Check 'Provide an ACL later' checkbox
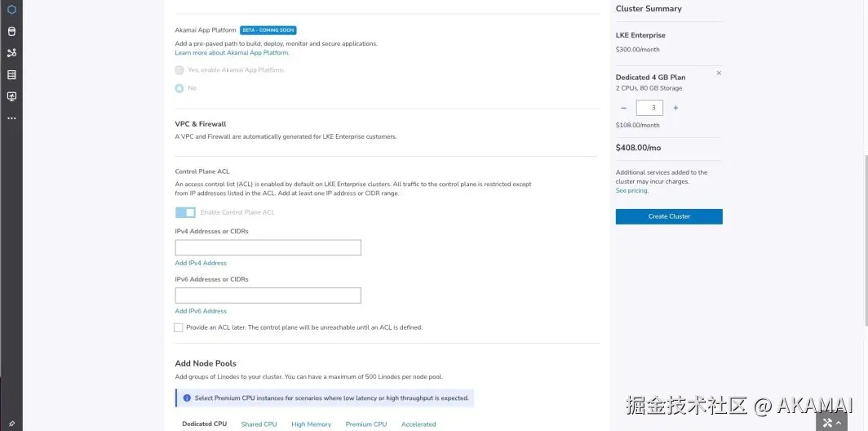Screen dimensions: 868x431 178,327
